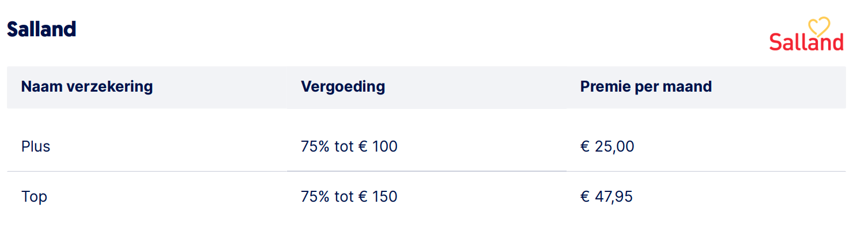This screenshot has height=234, width=868.
Task: Click the 100 amount in the Plus row
Action: (x=385, y=146)
